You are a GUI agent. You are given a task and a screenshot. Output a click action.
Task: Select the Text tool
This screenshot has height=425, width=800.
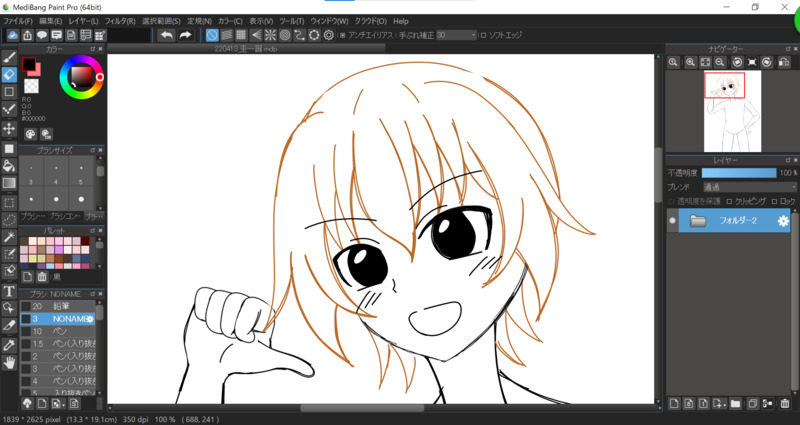9,291
